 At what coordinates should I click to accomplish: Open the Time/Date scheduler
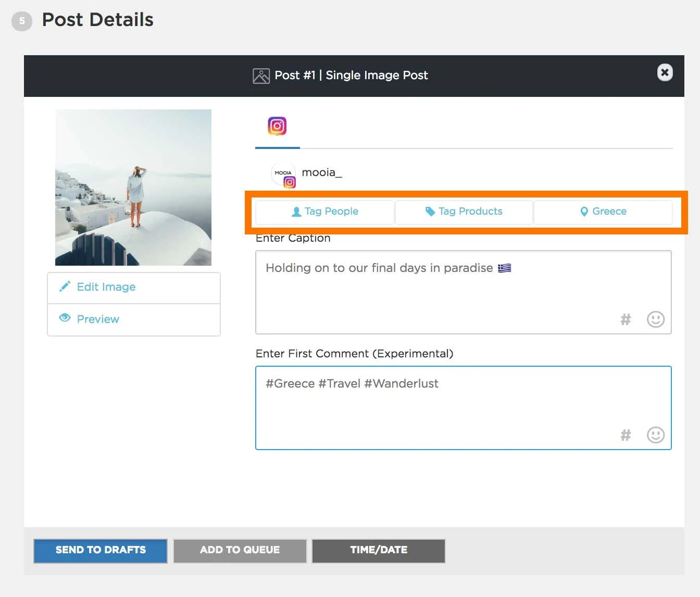coord(378,550)
